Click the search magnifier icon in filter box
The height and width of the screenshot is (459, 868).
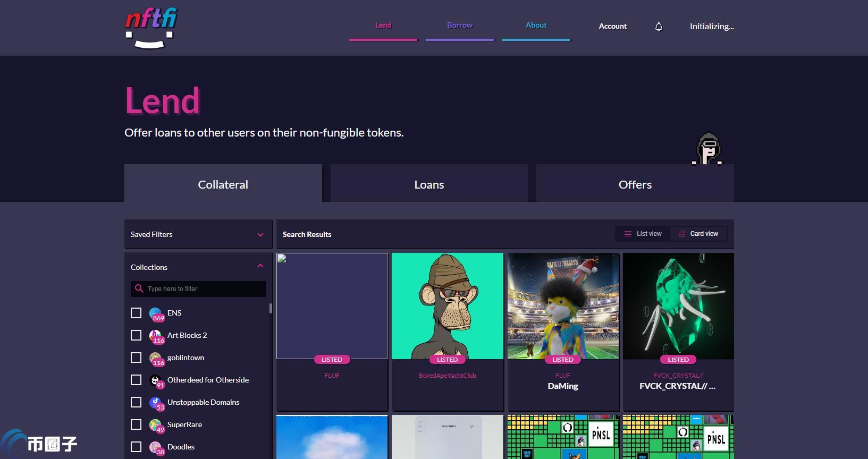(x=139, y=288)
